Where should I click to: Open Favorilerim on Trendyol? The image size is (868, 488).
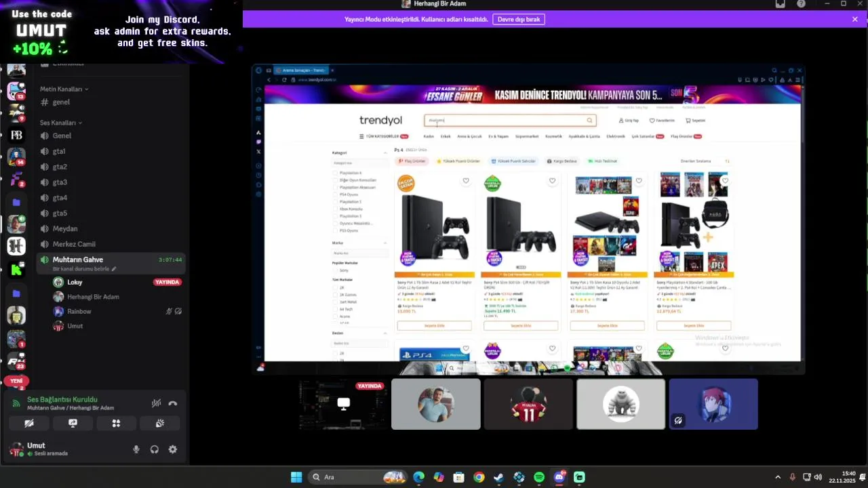pyautogui.click(x=662, y=121)
